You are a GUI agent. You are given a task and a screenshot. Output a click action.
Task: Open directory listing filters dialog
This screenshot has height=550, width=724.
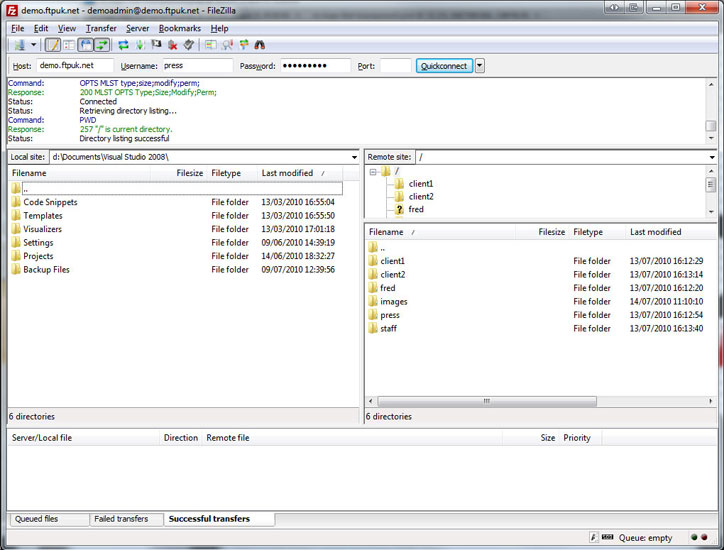(211, 45)
